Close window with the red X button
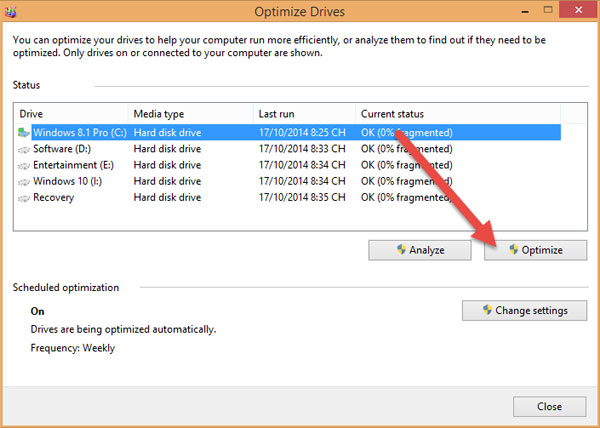The height and width of the screenshot is (428, 600). (578, 10)
